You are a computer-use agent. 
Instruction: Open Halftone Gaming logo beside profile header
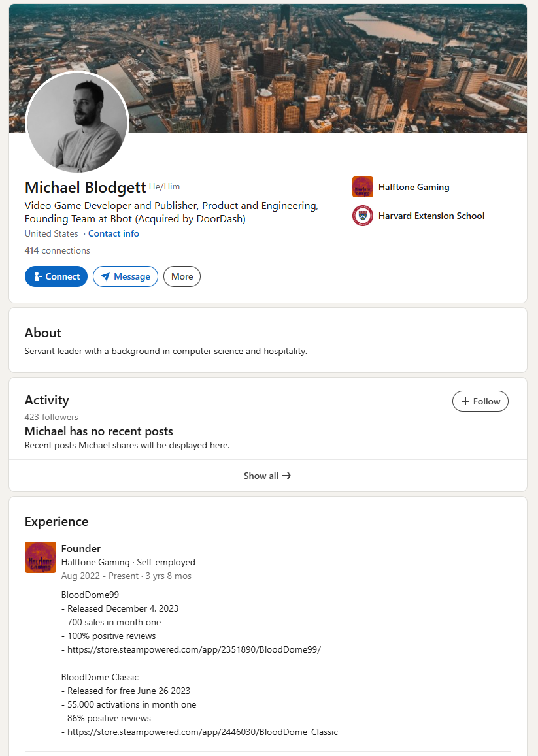pyautogui.click(x=363, y=187)
